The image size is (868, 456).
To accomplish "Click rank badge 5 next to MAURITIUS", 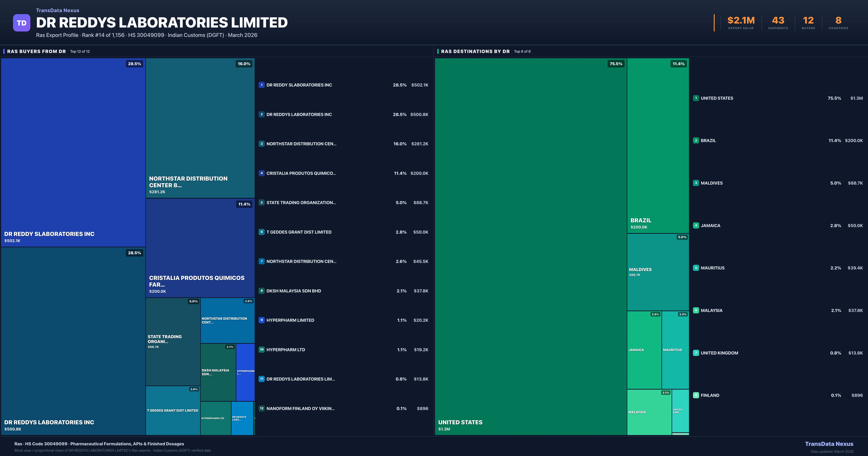I will [x=696, y=268].
